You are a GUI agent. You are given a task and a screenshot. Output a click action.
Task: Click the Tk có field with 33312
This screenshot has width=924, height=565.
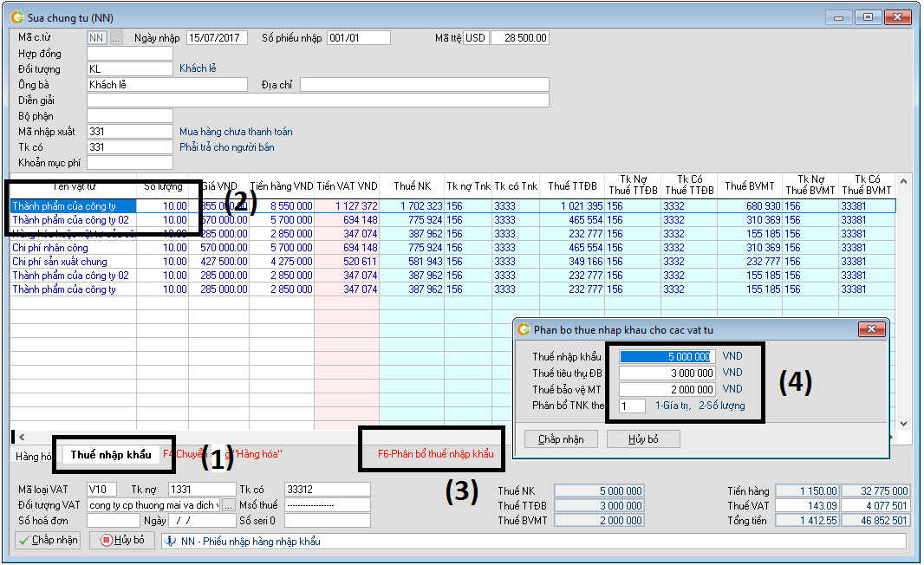328,490
